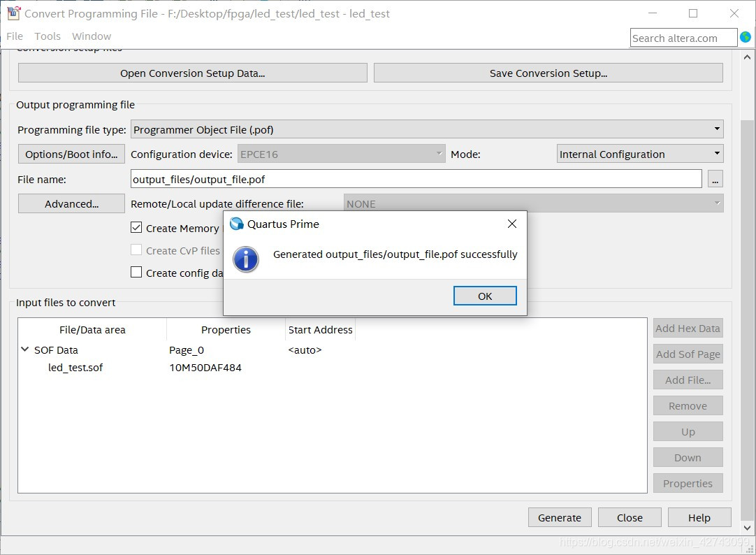This screenshot has height=555, width=756.
Task: Toggle the Create config data checkbox
Action: pos(136,273)
